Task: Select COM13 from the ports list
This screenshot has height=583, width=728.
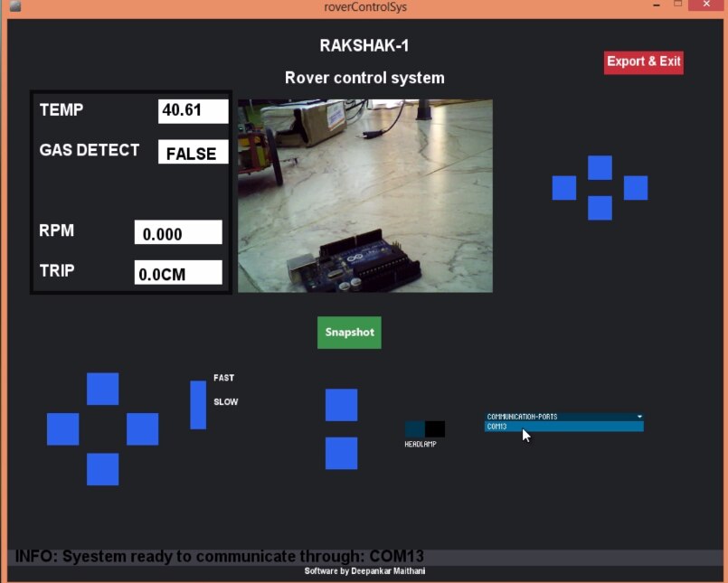Action: (564, 427)
